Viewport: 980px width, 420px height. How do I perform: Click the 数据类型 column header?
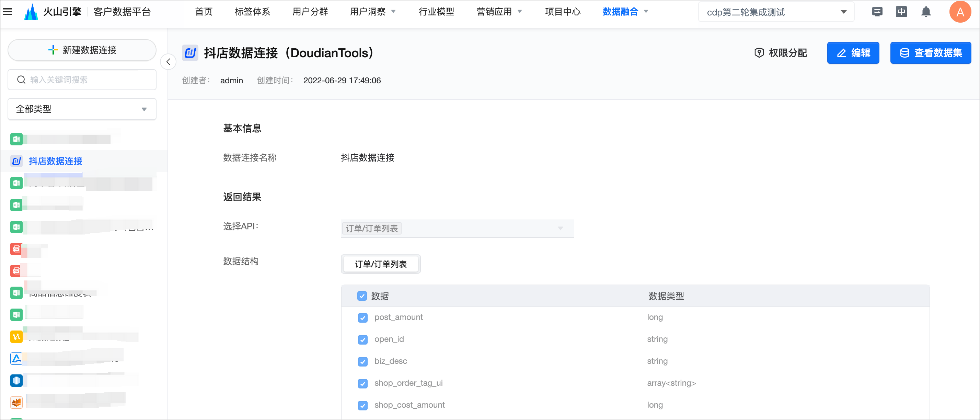[x=666, y=296]
